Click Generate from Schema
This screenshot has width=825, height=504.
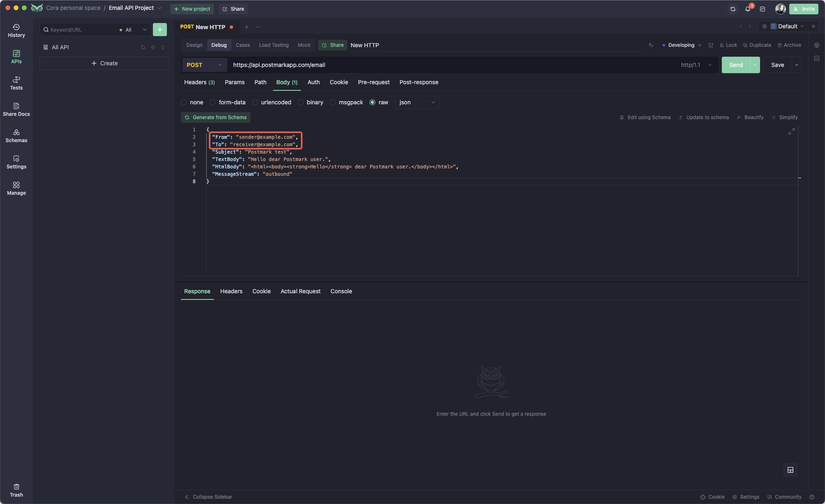[x=215, y=117]
